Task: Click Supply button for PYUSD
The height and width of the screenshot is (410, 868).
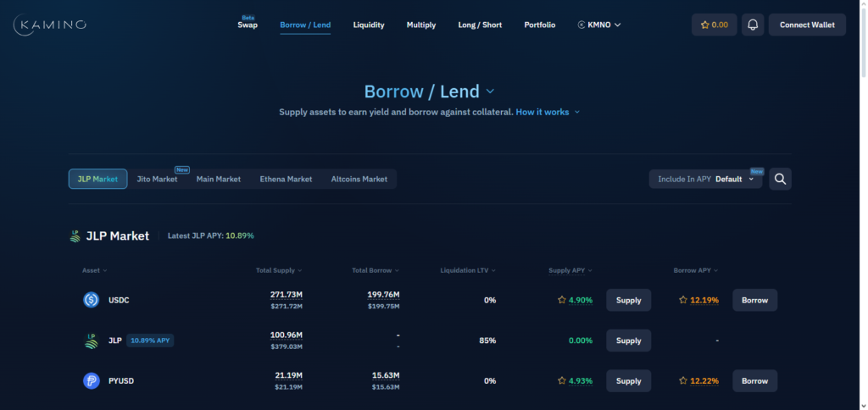Action: pos(628,380)
